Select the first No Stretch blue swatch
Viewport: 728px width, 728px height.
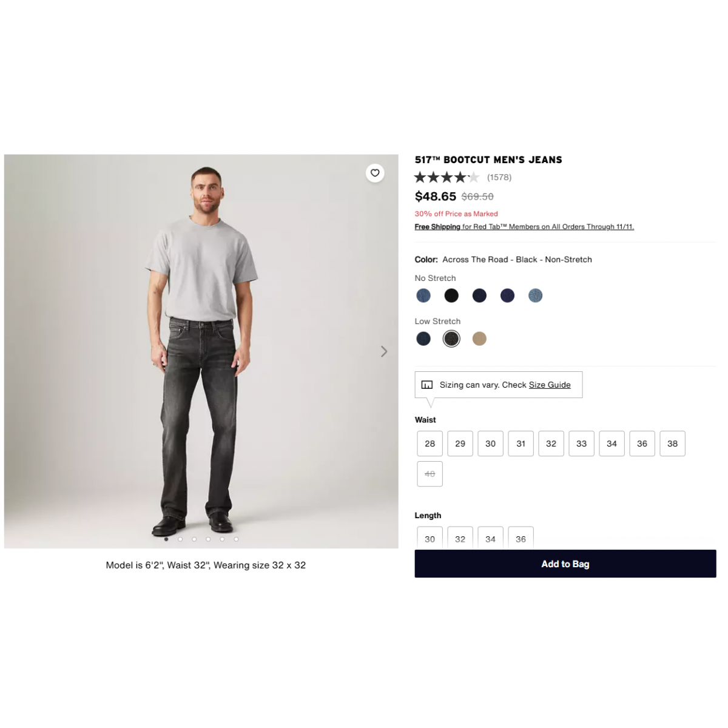pos(423,295)
